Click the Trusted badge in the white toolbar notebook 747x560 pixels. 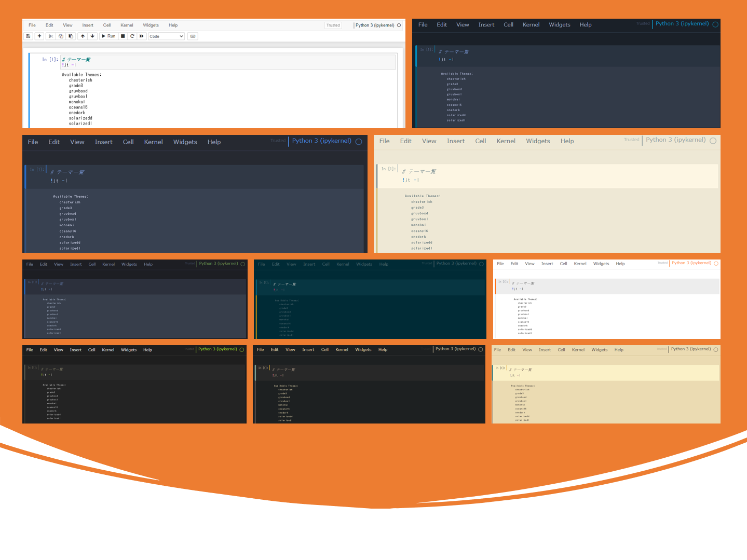[333, 25]
